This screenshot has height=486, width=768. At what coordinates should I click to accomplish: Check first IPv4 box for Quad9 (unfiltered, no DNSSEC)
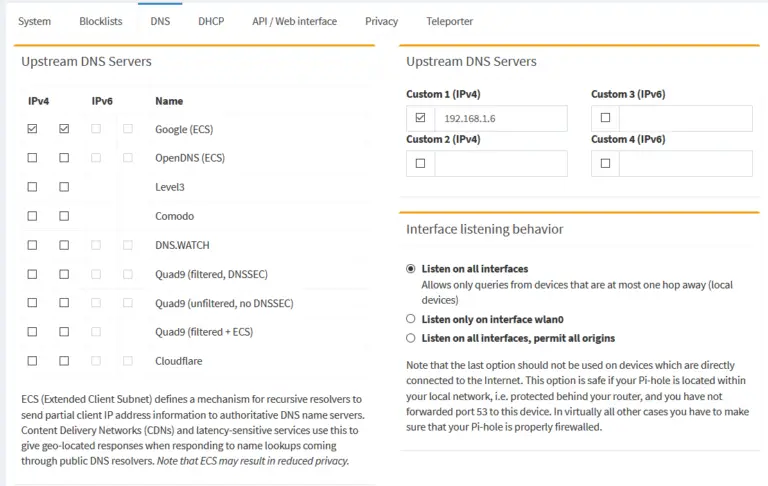click(32, 303)
